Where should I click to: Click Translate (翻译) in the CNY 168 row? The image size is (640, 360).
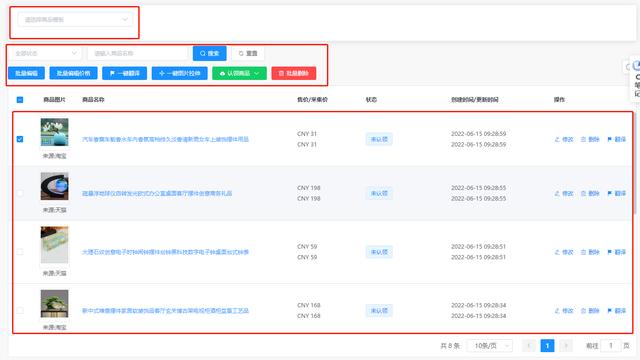(617, 311)
